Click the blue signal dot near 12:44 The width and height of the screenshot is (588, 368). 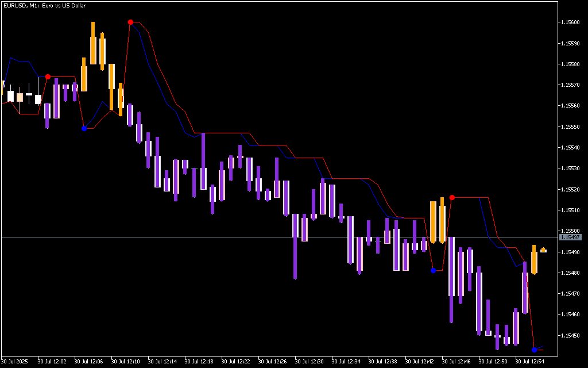point(433,270)
